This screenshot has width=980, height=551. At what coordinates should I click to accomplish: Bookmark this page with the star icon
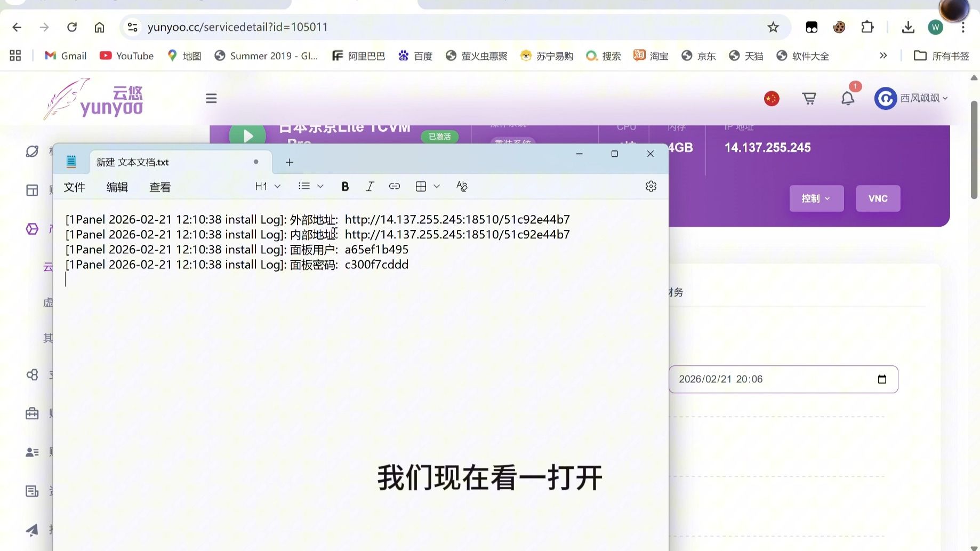(773, 27)
